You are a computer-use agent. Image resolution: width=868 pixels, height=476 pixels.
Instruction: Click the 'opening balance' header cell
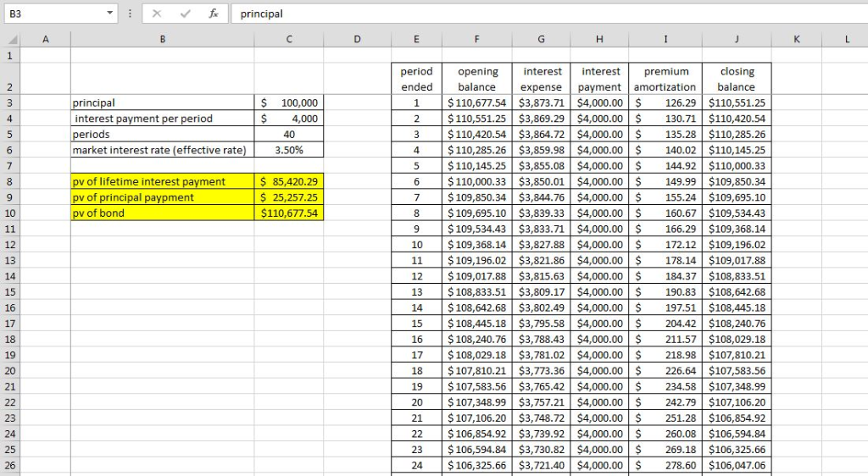click(x=476, y=79)
